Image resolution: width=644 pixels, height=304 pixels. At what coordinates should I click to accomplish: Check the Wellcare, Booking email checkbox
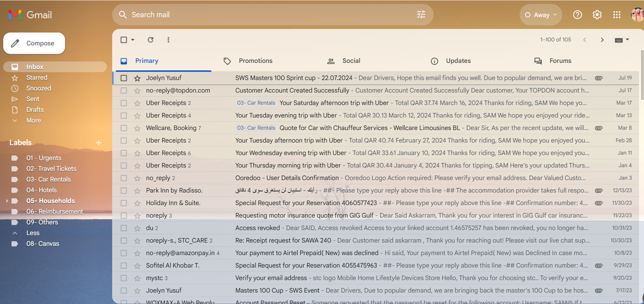[x=124, y=128]
